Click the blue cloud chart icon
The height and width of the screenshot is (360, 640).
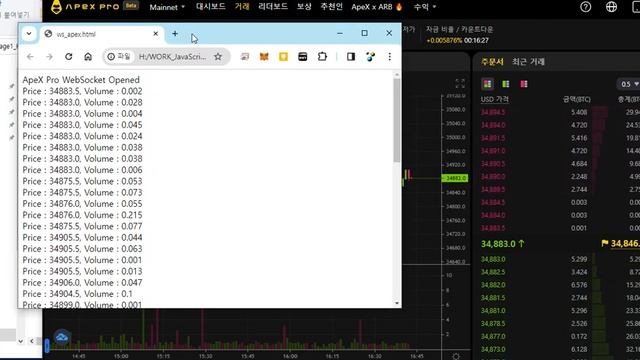(x=62, y=337)
